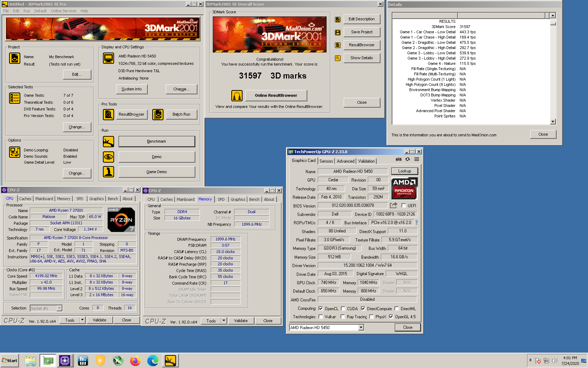This screenshot has width=588, height=368.
Task: Toggle the OpenGL 4.5 checkbox
Action: coord(391,317)
